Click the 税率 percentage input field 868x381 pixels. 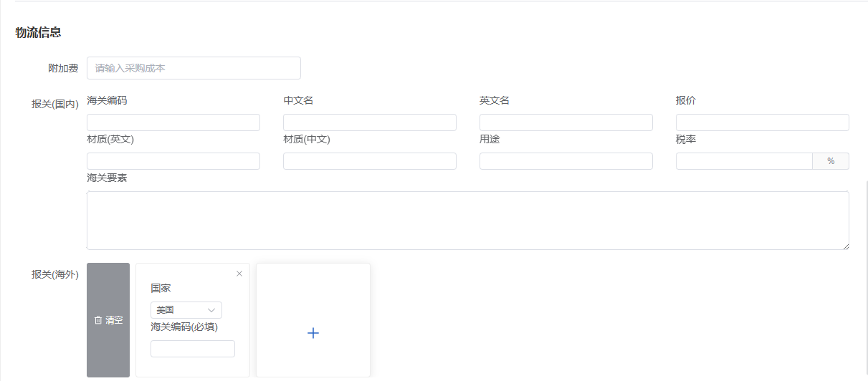pyautogui.click(x=744, y=161)
